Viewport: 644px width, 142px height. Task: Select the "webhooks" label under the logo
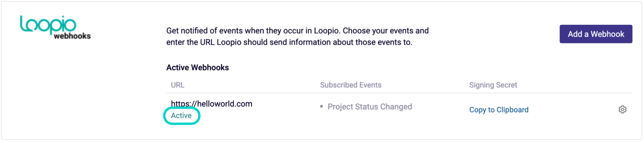pyautogui.click(x=72, y=36)
